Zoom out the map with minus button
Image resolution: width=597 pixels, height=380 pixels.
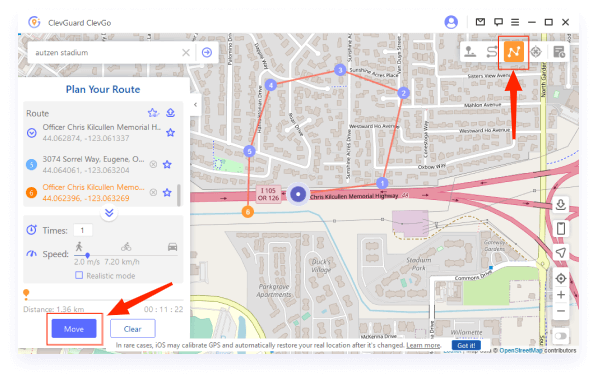[x=561, y=311]
